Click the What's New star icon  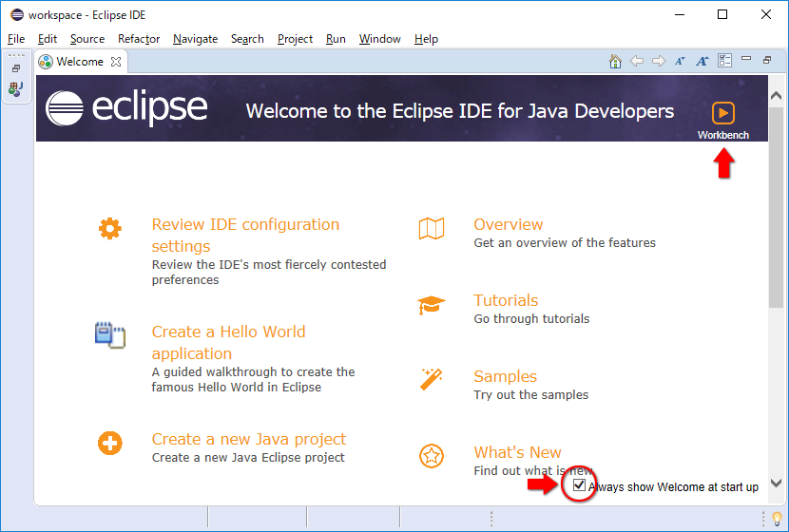pyautogui.click(x=432, y=456)
